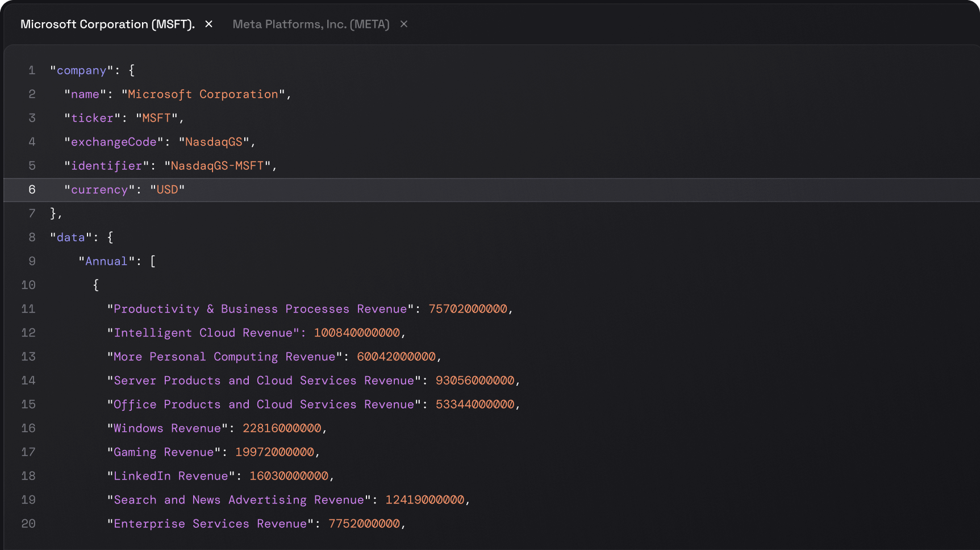
Task: Click the Office Products and Cloud Services key
Action: [264, 405]
